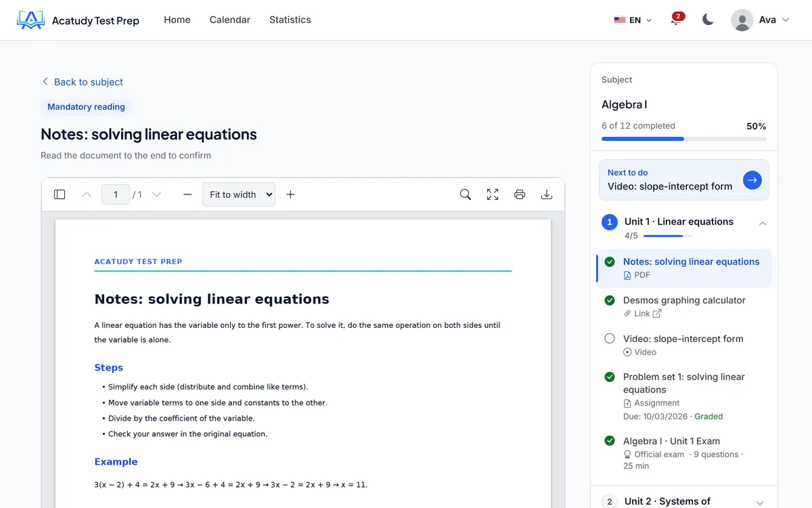The width and height of the screenshot is (812, 508).
Task: Click the Example heading in the PDF
Action: pyautogui.click(x=116, y=462)
